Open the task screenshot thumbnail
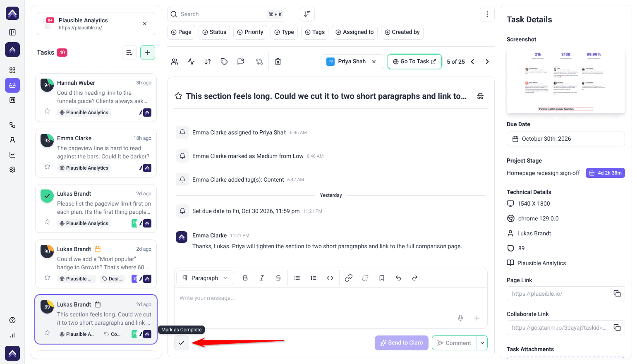Image resolution: width=637 pixels, height=364 pixels. (x=565, y=80)
